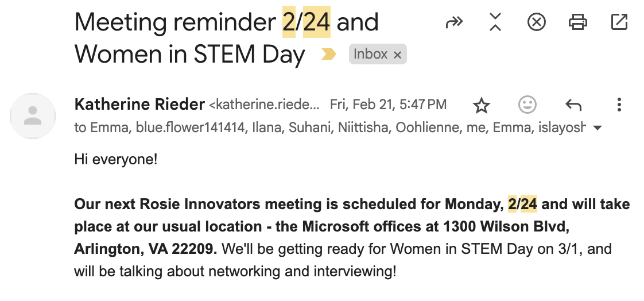
Task: Toggle the yellow importance marker
Action: (329, 55)
